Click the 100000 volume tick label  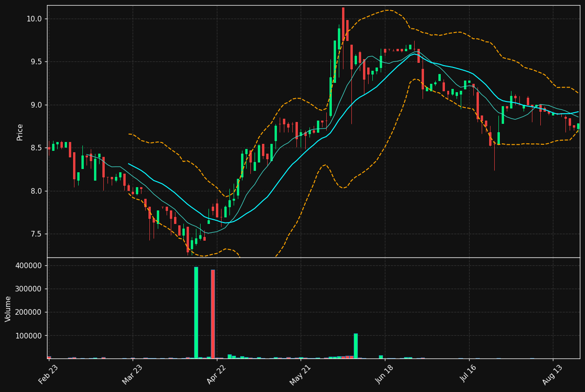coord(29,336)
